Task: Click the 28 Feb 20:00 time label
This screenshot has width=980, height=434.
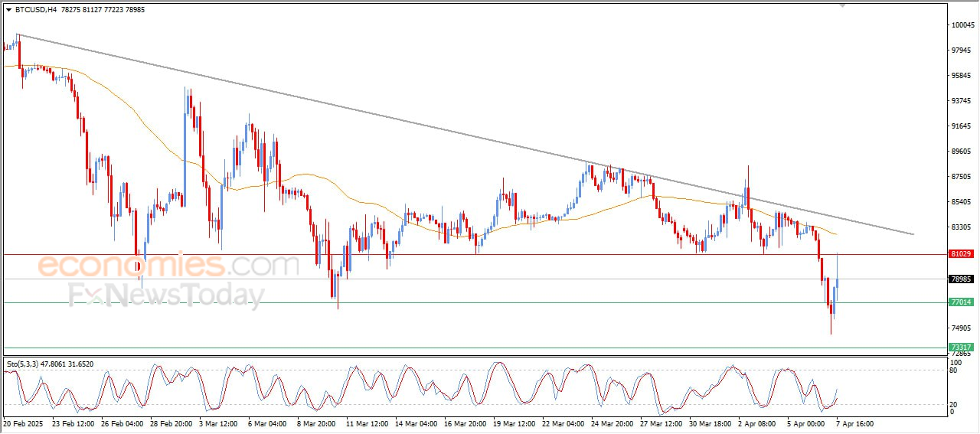Action: point(173,423)
